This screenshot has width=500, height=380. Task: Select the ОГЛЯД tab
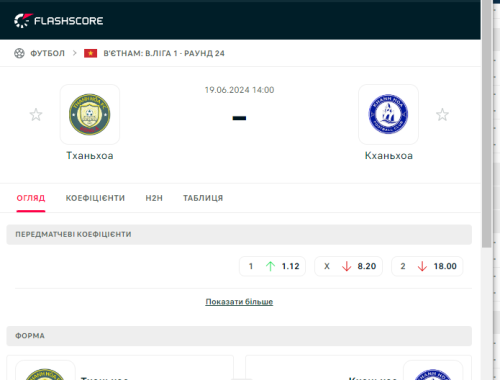coord(31,198)
